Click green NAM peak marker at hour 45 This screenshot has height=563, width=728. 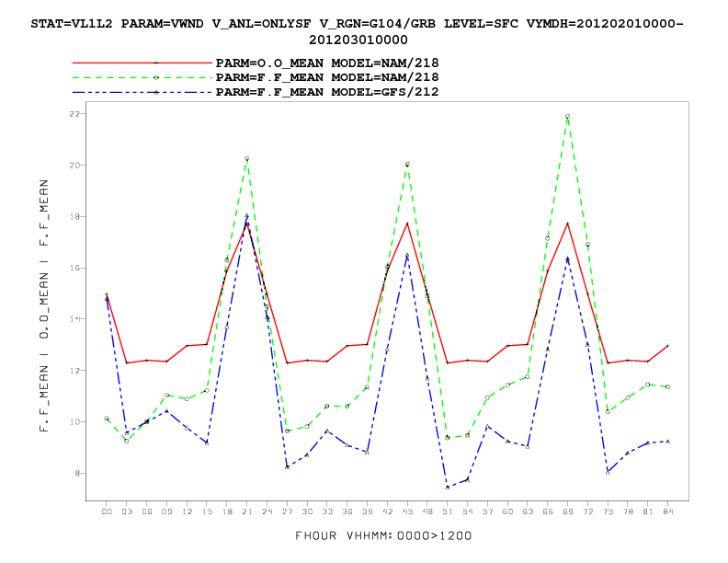(x=407, y=165)
